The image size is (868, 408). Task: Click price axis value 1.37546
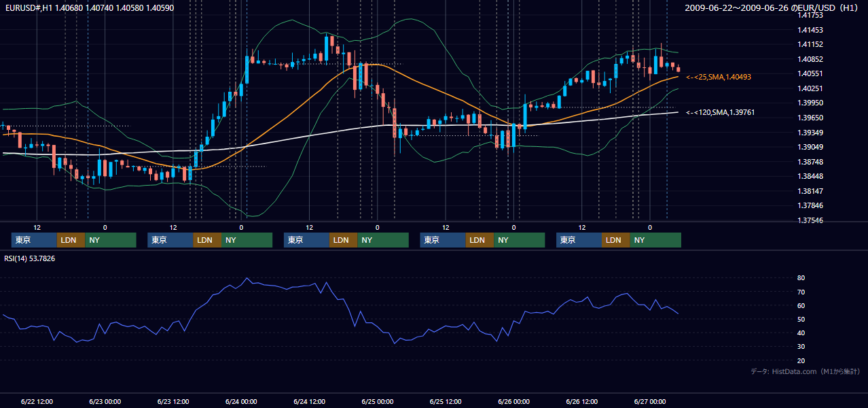810,220
